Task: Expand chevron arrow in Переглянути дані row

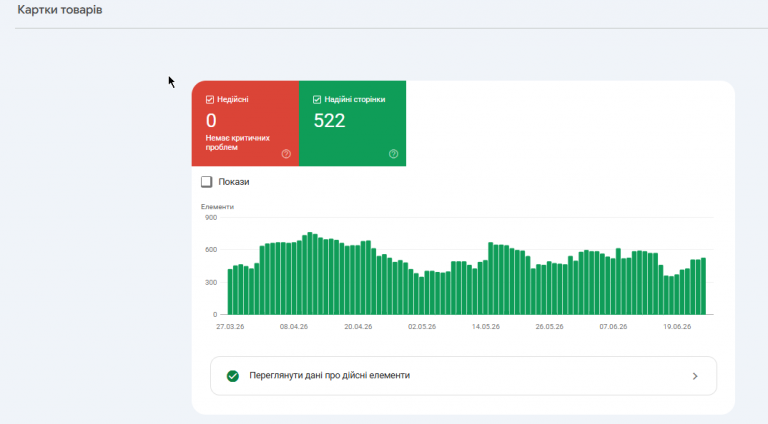Action: tap(695, 376)
